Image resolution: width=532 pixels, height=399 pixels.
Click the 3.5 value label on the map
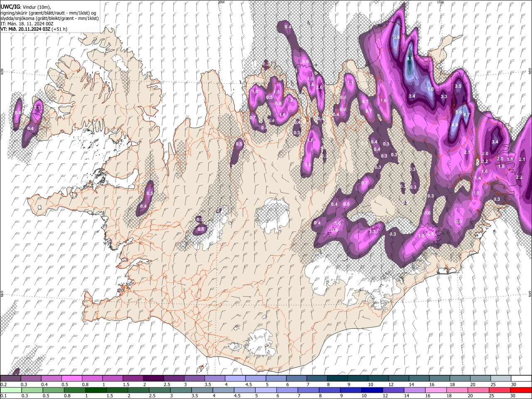point(458,86)
